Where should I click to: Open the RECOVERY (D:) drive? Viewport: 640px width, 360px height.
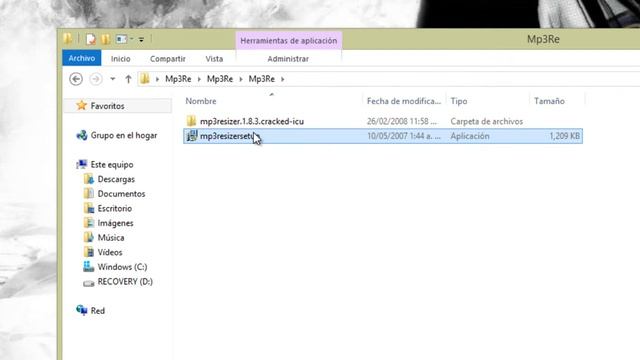125,282
